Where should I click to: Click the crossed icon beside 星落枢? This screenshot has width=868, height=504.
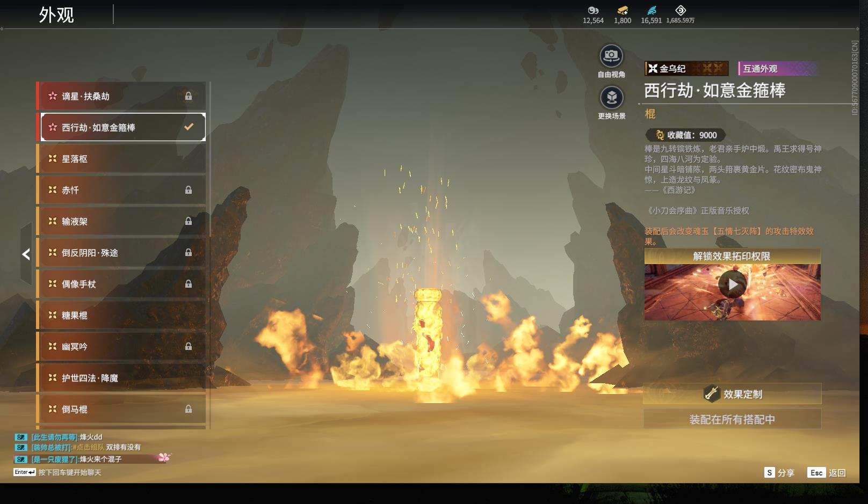click(x=53, y=158)
